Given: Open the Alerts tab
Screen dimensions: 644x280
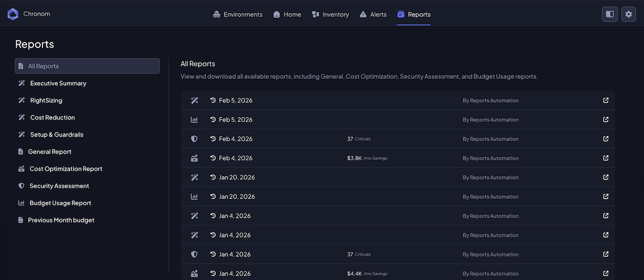Looking at the screenshot, I should coord(373,14).
